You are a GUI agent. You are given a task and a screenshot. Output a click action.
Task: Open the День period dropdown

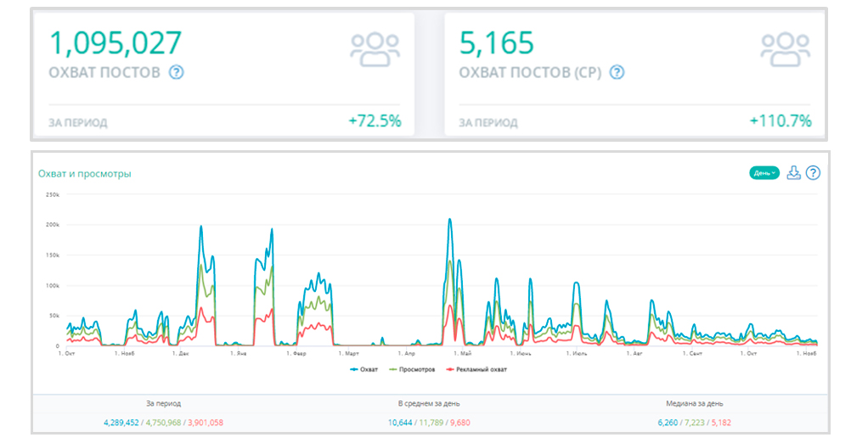click(x=764, y=173)
